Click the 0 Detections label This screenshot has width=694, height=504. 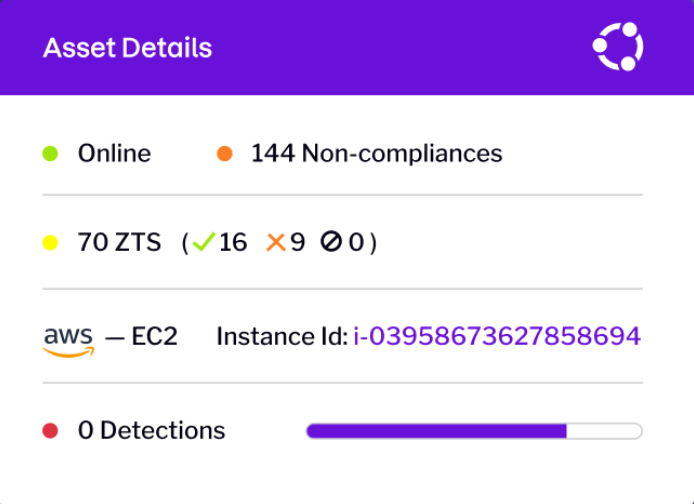(x=152, y=431)
